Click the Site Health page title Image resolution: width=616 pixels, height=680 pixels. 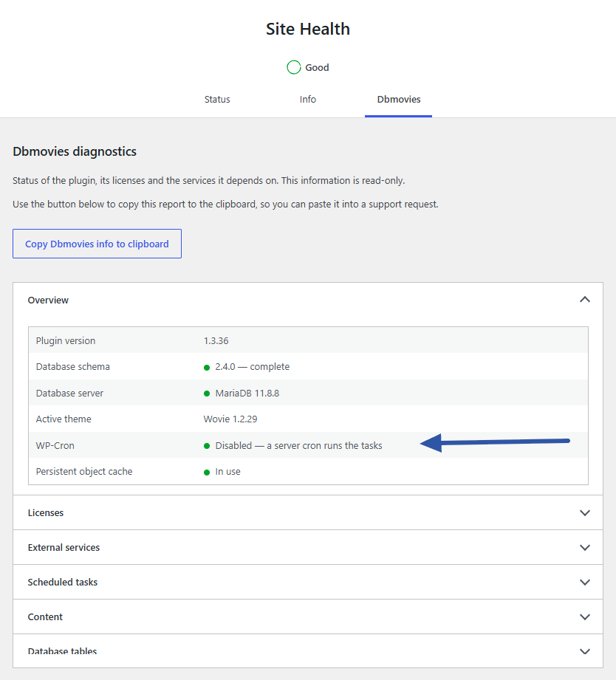coord(308,29)
